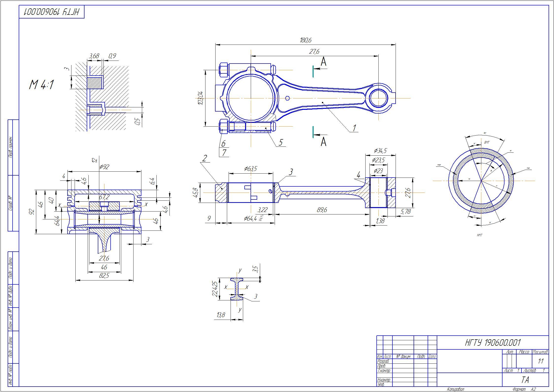
Task: Click the 82,5 dimension under piston
Action: pos(104,276)
